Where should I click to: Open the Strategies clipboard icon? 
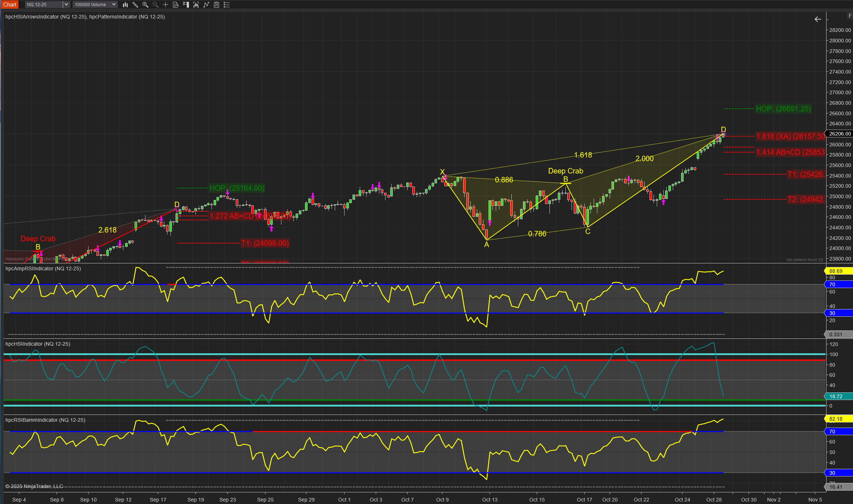click(x=217, y=5)
